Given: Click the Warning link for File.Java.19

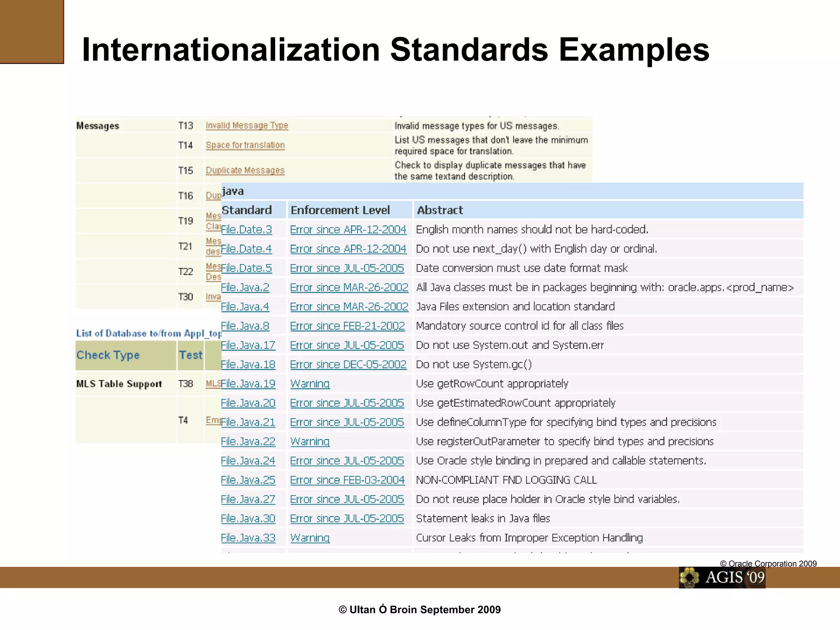Looking at the screenshot, I should (310, 383).
